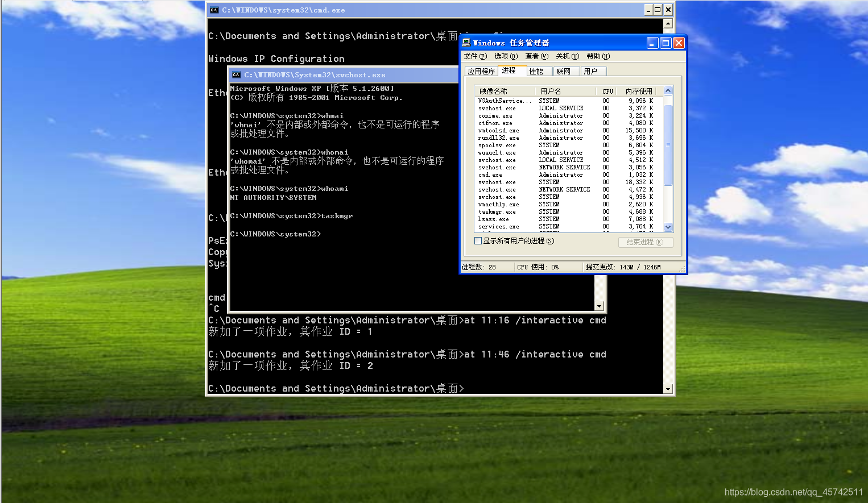The height and width of the screenshot is (503, 868).
Task: Click process list scroll up arrow
Action: pos(668,91)
